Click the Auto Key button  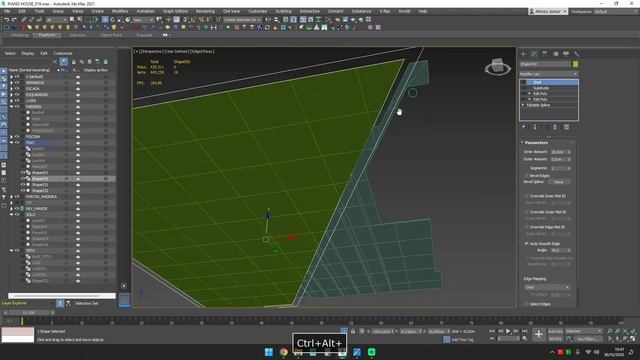point(555,331)
